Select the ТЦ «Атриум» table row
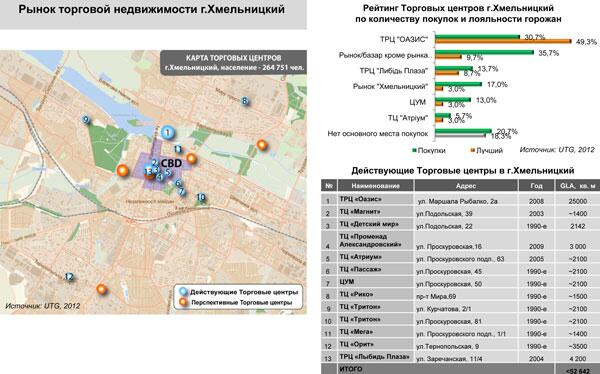 [x=460, y=258]
